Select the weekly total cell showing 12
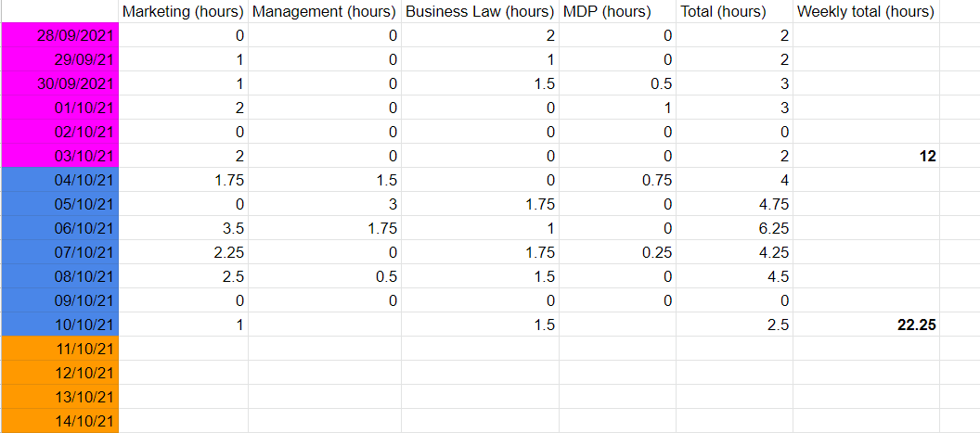Image resolution: width=980 pixels, height=433 pixels. click(x=866, y=156)
